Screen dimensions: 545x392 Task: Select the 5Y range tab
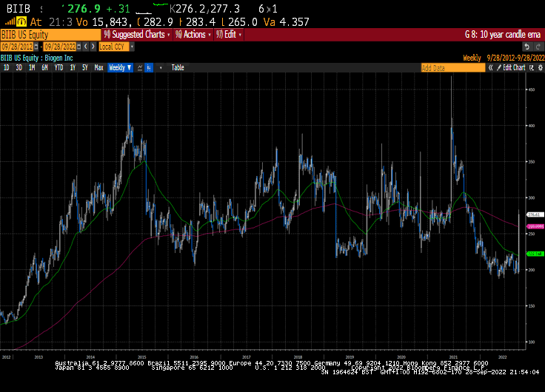pyautogui.click(x=85, y=68)
